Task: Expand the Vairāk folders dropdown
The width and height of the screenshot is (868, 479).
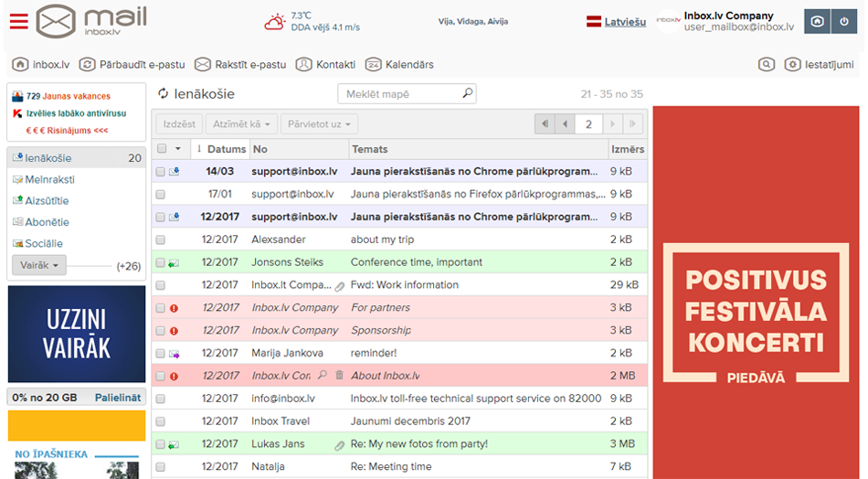Action: 40,265
